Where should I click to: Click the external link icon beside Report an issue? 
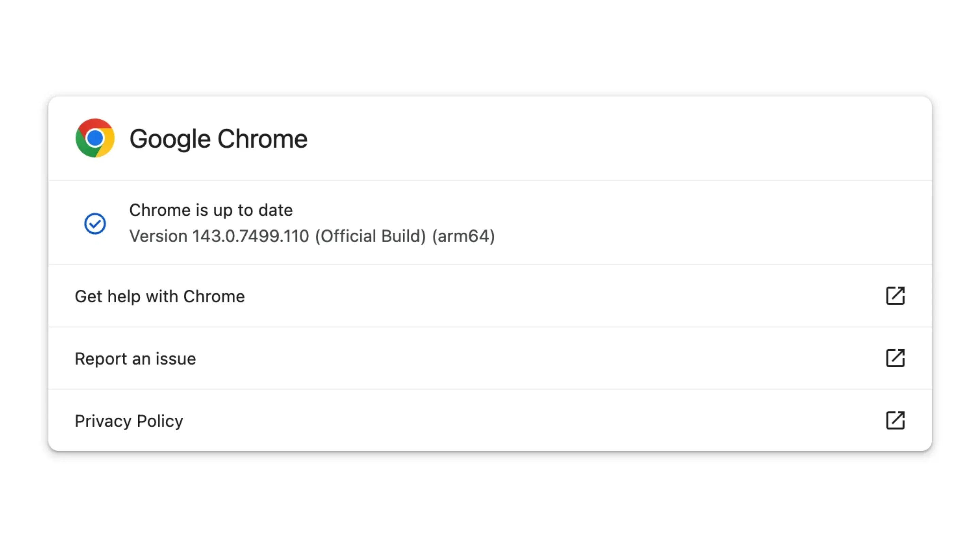[896, 358]
